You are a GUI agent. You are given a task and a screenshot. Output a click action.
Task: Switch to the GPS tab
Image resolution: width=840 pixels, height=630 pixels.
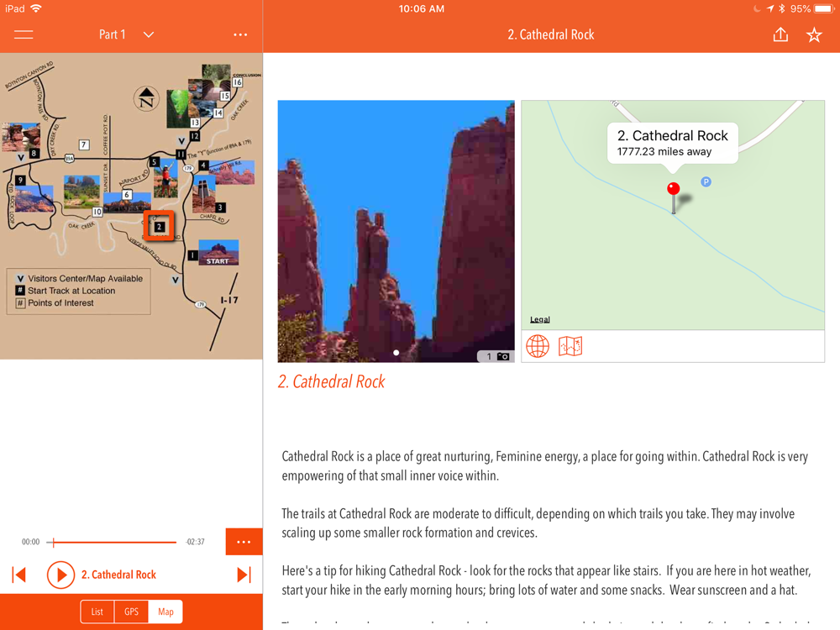(x=131, y=612)
